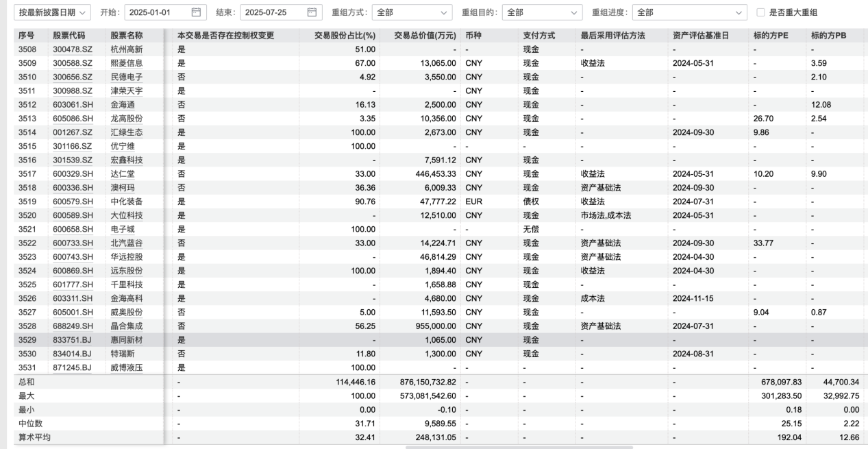The image size is (868, 449).
Task: Click the end date field showing 2025-07-25
Action: pyautogui.click(x=271, y=12)
